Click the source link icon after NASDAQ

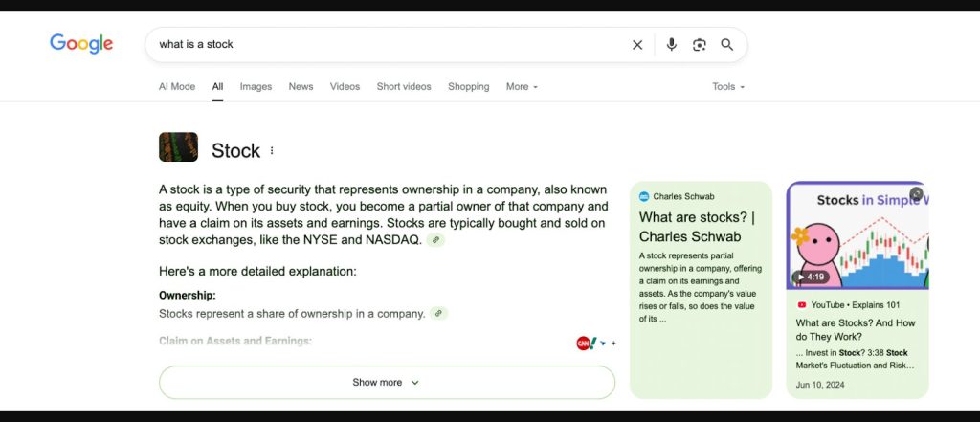pyautogui.click(x=435, y=240)
